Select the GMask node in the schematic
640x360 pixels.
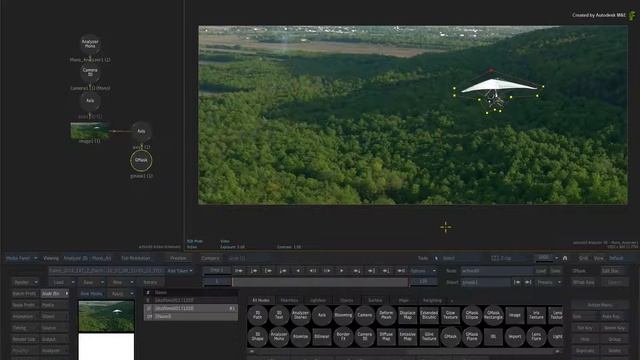tap(141, 160)
